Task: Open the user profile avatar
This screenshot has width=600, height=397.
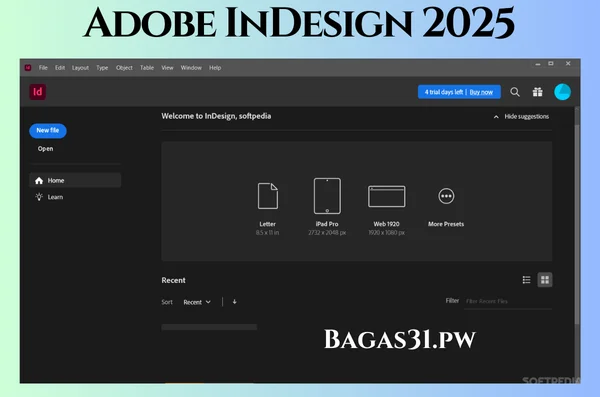Action: 562,92
